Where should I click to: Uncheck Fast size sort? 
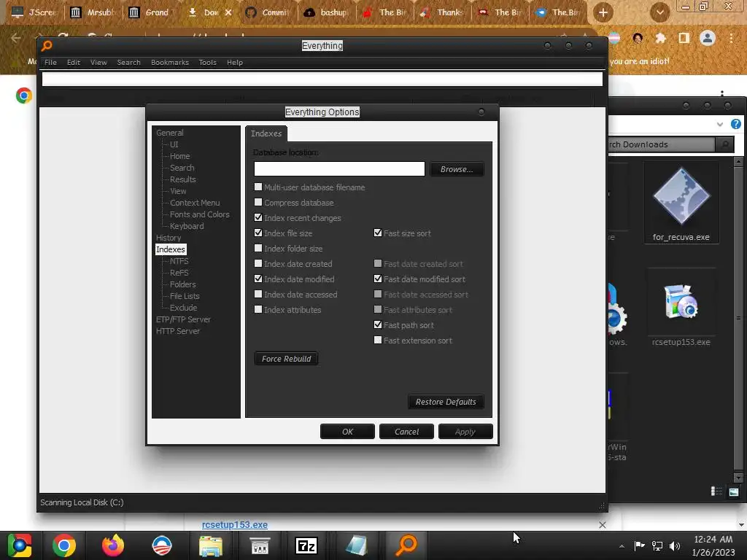[x=378, y=233]
